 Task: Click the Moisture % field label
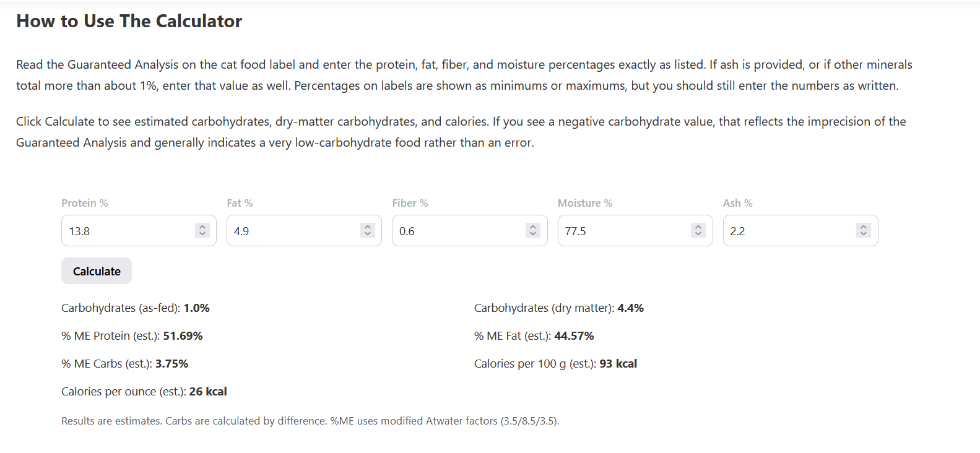click(x=585, y=203)
